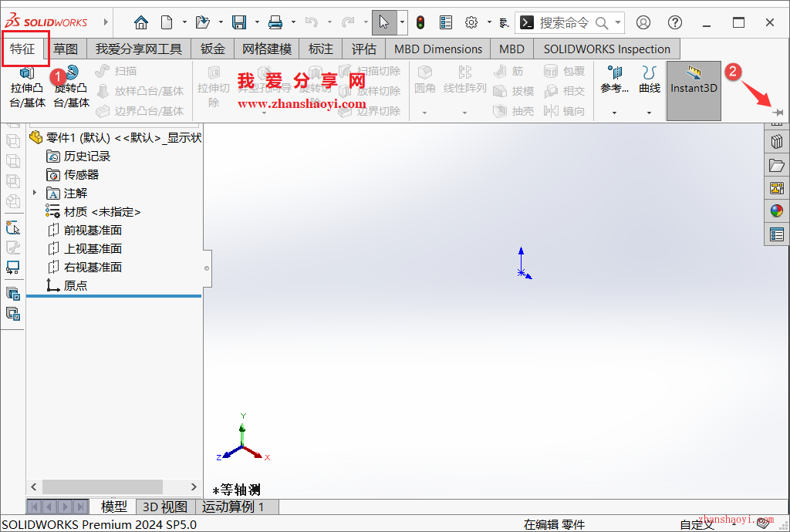Open Appearances color ball icon in task pane

click(777, 211)
